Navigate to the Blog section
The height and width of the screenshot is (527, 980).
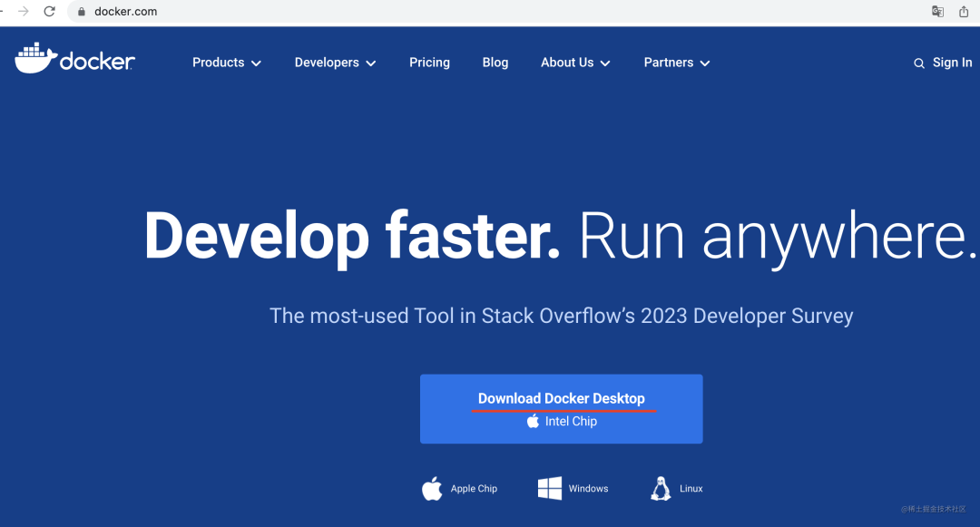click(495, 63)
